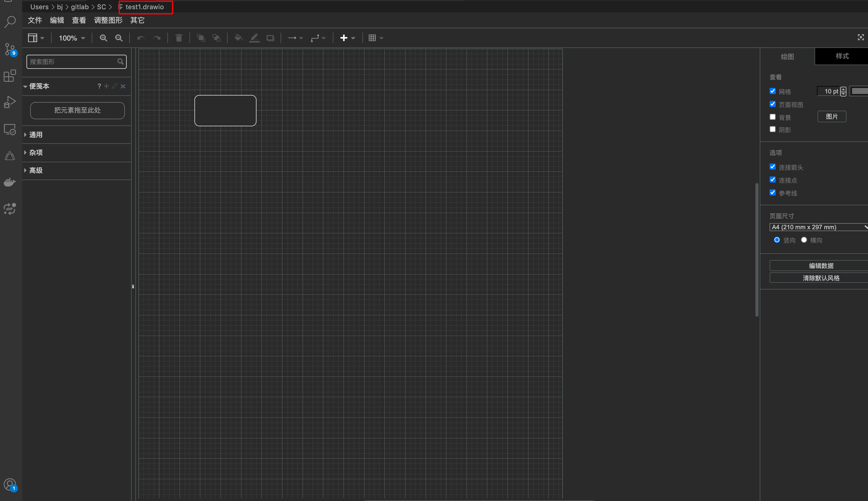Open the 调整图形 menu

(x=108, y=20)
